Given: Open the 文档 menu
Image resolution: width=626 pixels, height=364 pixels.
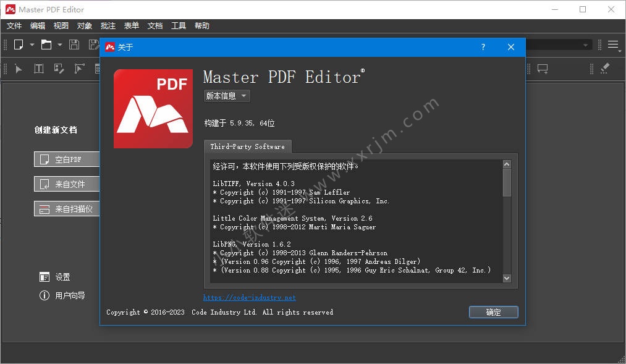Looking at the screenshot, I should pyautogui.click(x=155, y=26).
